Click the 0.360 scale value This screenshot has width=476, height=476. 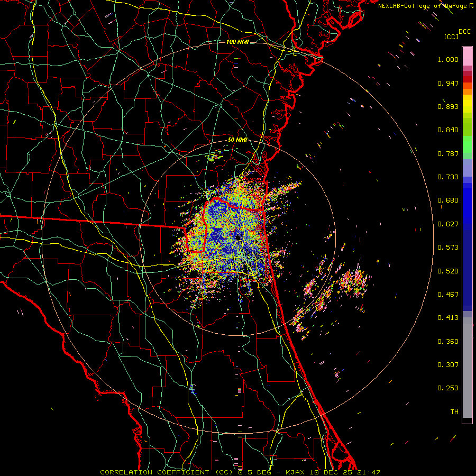click(448, 342)
